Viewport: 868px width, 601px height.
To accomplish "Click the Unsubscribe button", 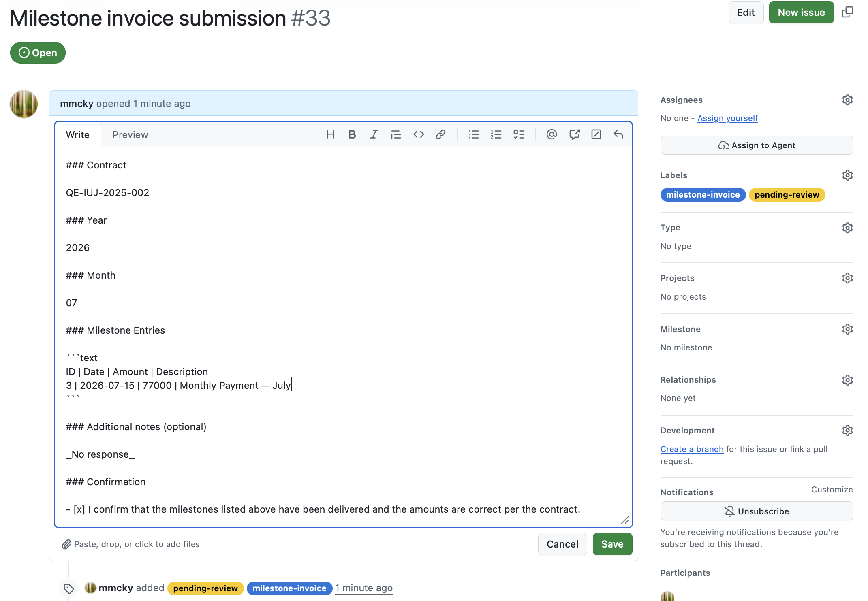I will (x=757, y=511).
